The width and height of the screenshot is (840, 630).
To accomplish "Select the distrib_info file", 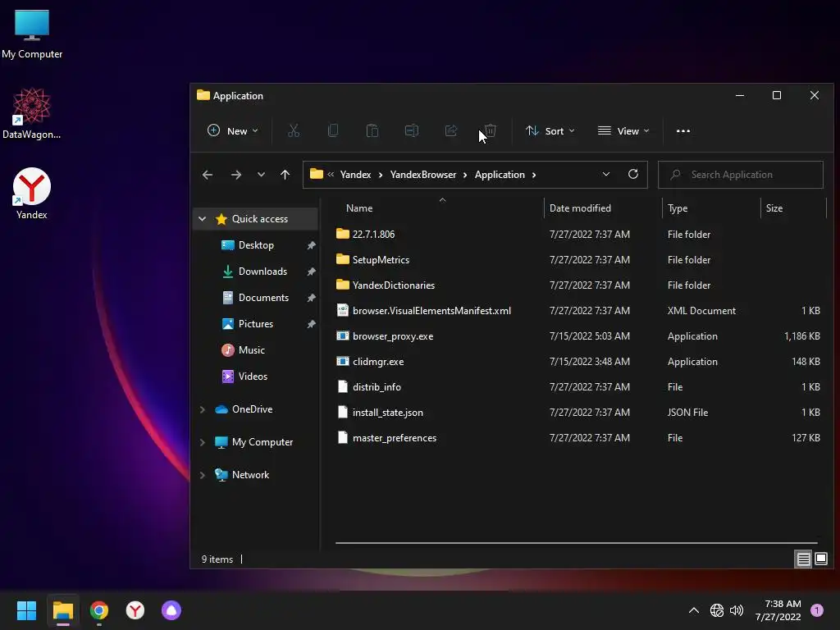I will [578, 387].
